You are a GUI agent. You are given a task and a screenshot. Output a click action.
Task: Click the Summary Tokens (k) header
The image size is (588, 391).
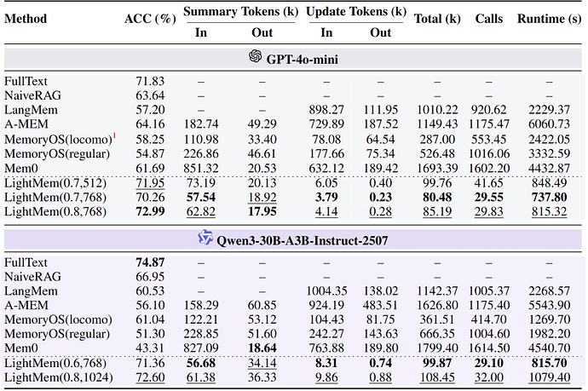pos(236,12)
